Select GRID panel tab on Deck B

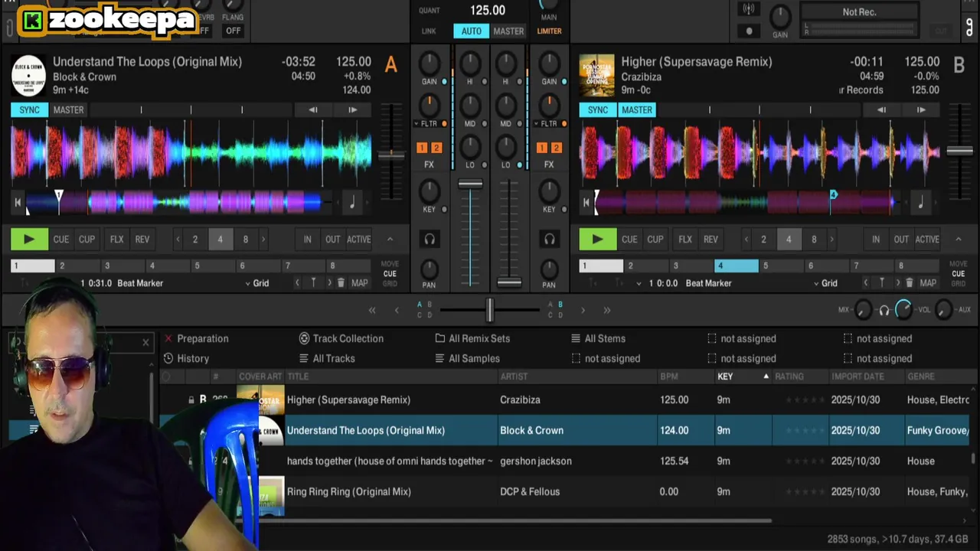(x=958, y=283)
